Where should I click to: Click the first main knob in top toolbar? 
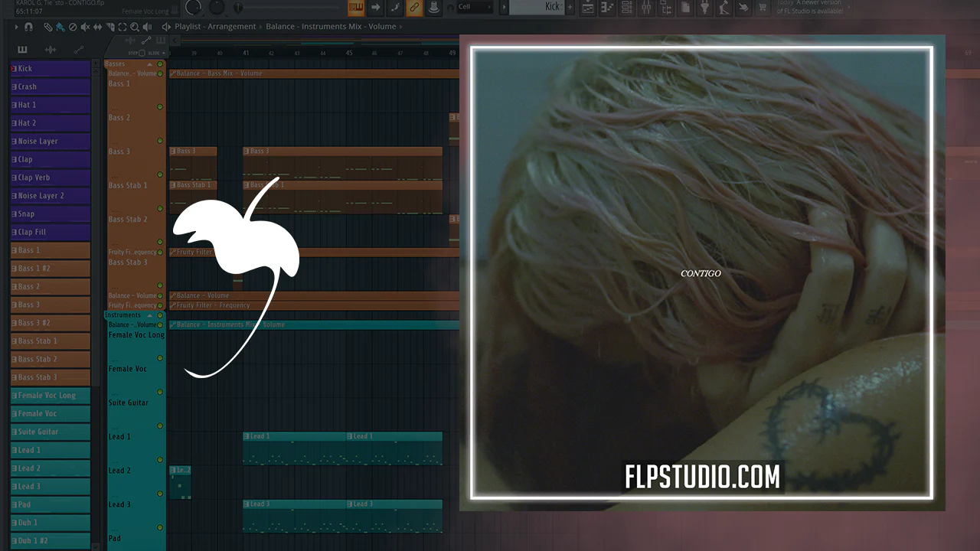194,8
